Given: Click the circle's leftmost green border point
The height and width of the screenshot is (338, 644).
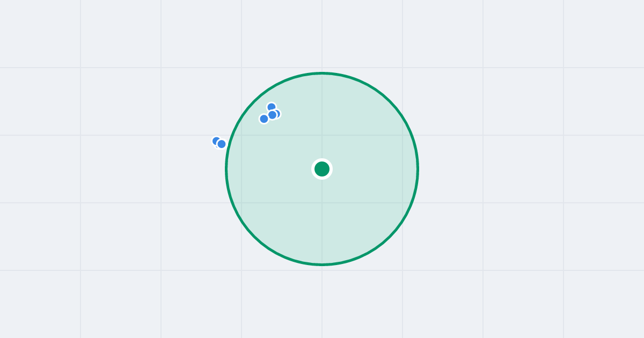Looking at the screenshot, I should [x=226, y=169].
